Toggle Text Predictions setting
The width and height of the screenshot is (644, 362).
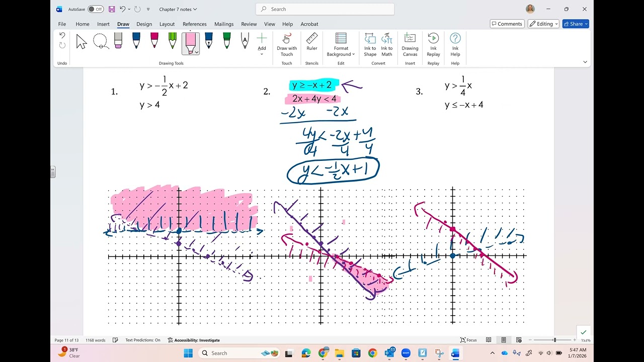click(x=143, y=340)
